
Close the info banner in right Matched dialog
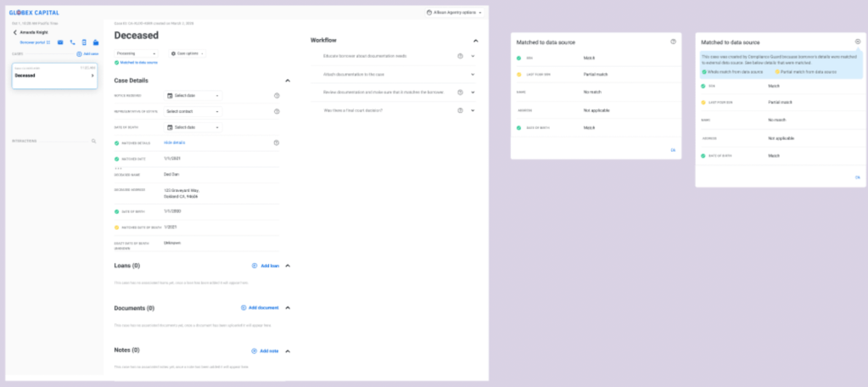coord(857,42)
